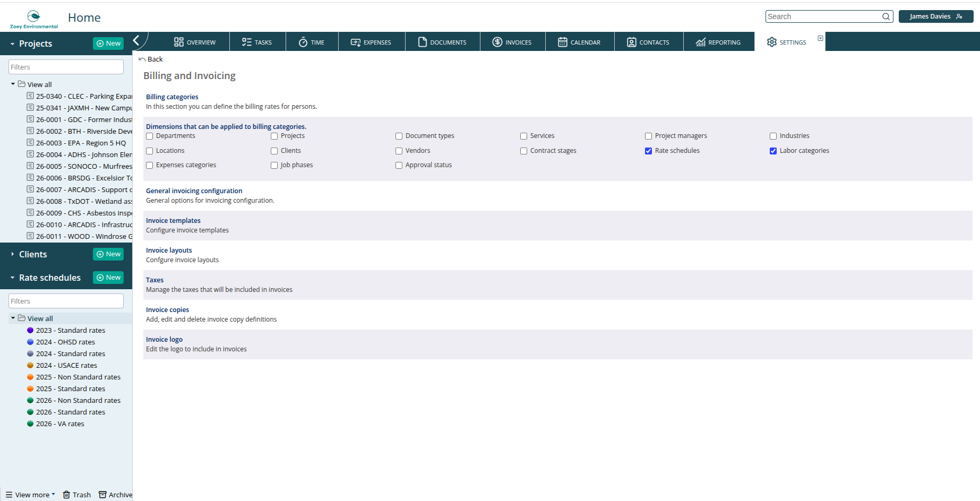
Task: Click the projects Filters input field
Action: click(x=66, y=67)
